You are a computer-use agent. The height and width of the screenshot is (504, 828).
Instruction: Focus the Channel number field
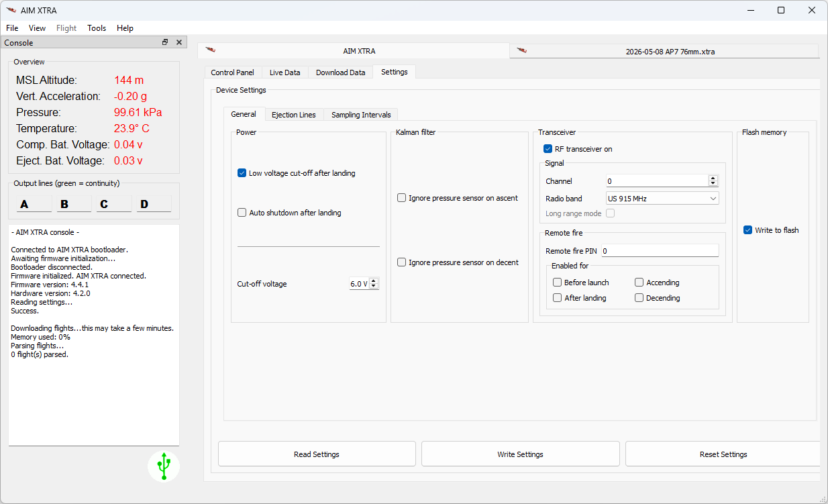point(657,181)
